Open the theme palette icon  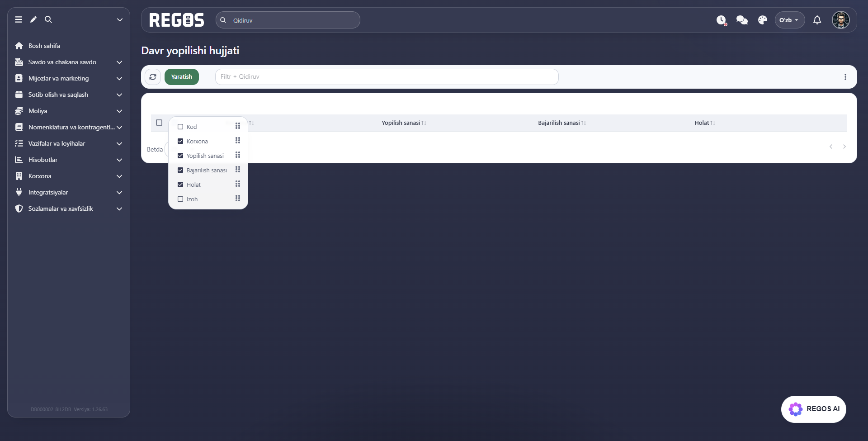[763, 20]
